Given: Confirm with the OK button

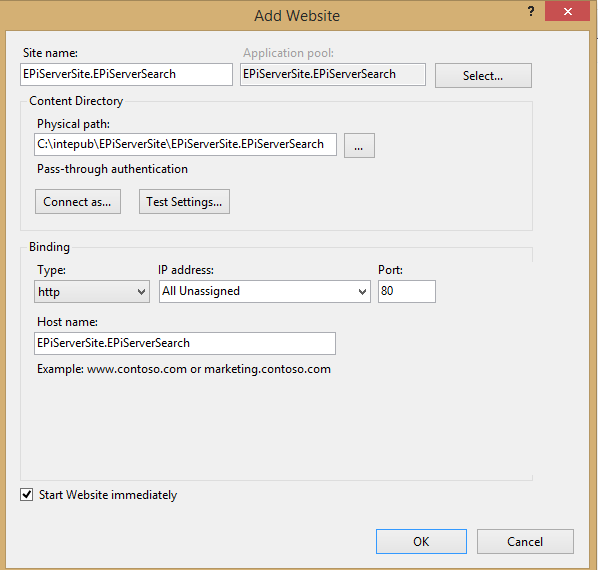Looking at the screenshot, I should (421, 541).
